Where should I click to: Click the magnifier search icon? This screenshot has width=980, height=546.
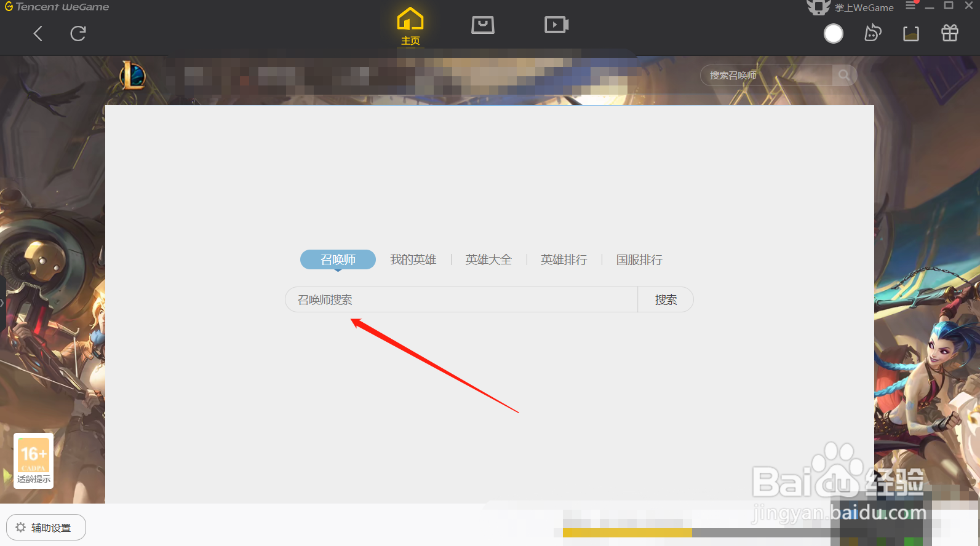pyautogui.click(x=844, y=75)
